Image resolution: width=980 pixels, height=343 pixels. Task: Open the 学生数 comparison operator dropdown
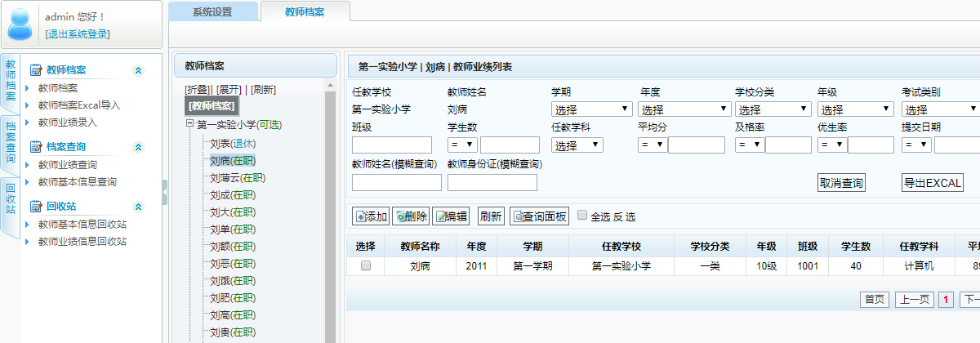point(462,145)
